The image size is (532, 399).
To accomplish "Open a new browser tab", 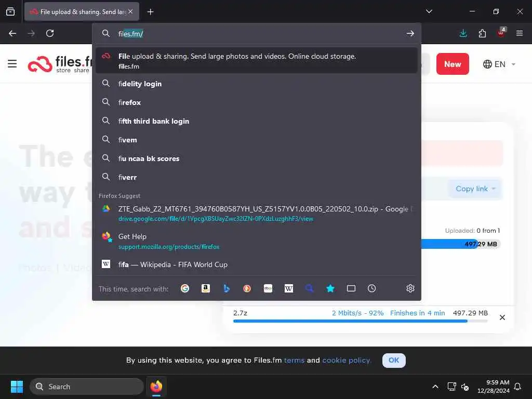I will point(150,12).
